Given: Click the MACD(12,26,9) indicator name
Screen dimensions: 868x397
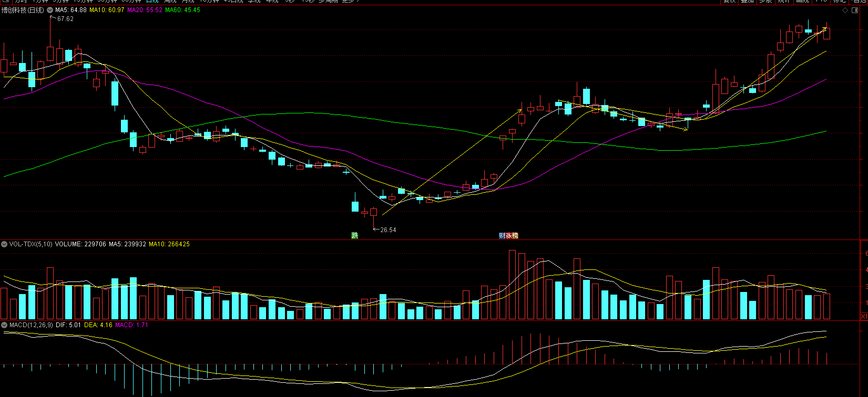Looking at the screenshot, I should 31,325.
